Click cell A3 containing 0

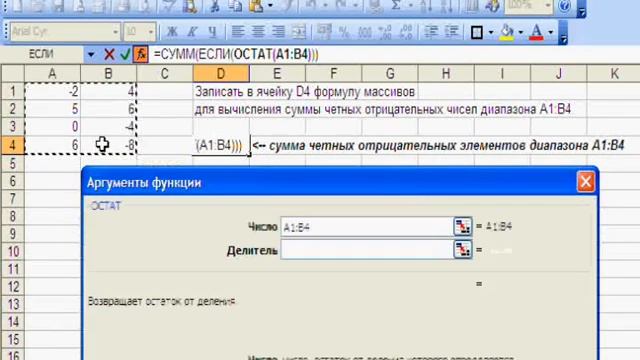pos(52,127)
